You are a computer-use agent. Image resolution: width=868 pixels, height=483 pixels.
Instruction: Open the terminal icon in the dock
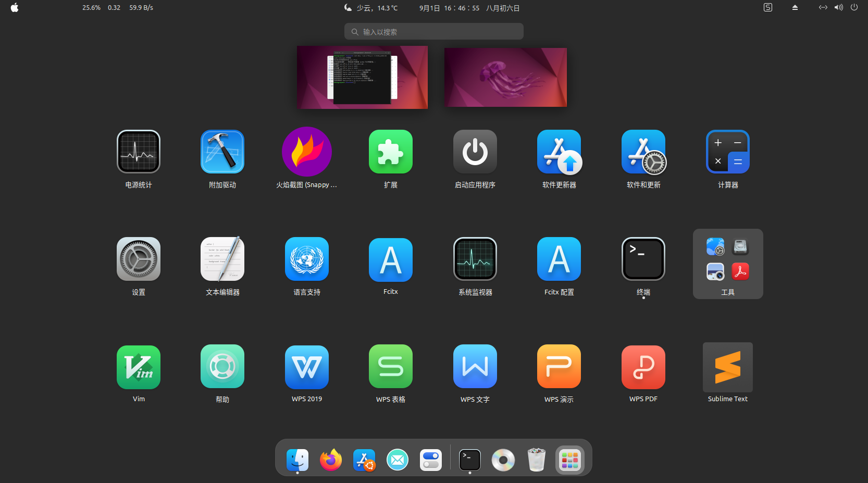pyautogui.click(x=470, y=460)
